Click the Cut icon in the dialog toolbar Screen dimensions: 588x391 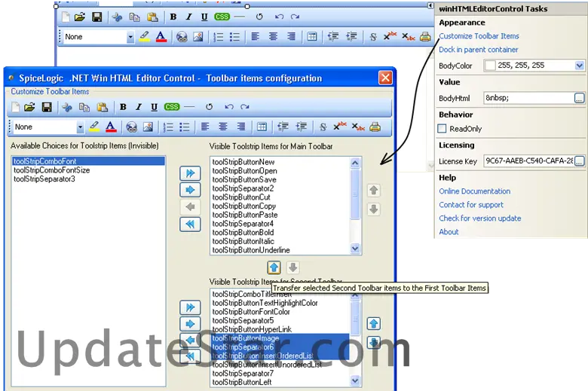67,107
